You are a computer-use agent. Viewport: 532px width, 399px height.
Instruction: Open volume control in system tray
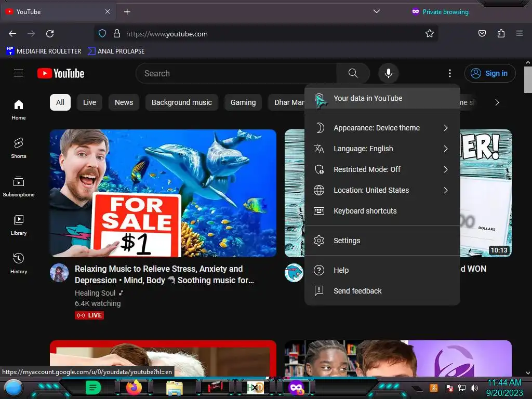pos(474,388)
